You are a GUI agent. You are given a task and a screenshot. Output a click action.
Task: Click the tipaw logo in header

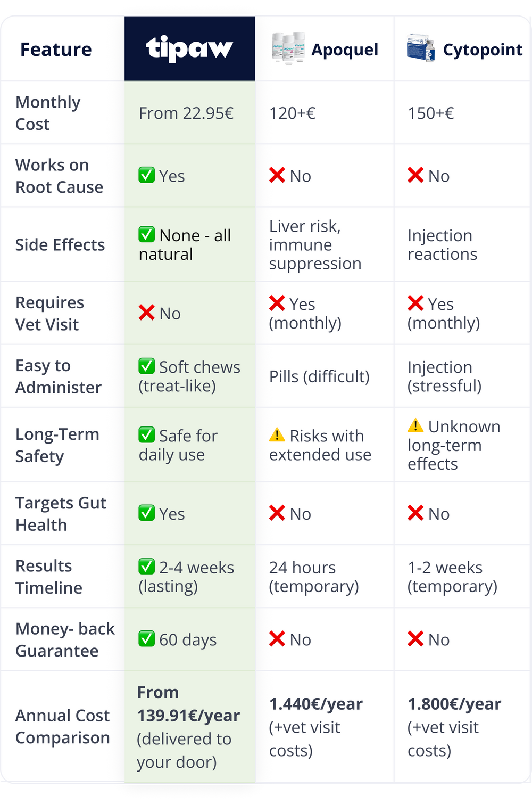tap(189, 49)
